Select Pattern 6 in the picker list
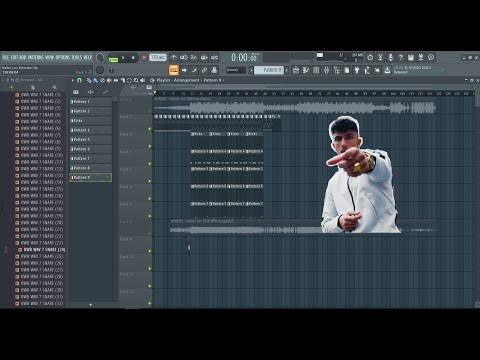The height and width of the screenshot is (360, 480). tap(90, 149)
